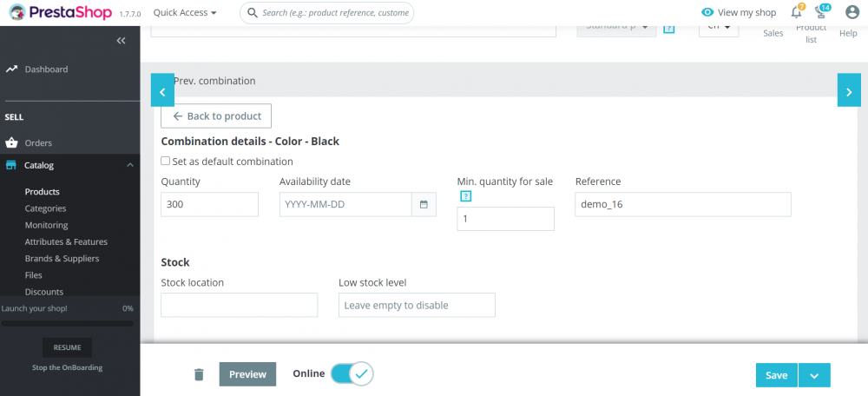Open the Quick Access dropdown

click(x=185, y=13)
